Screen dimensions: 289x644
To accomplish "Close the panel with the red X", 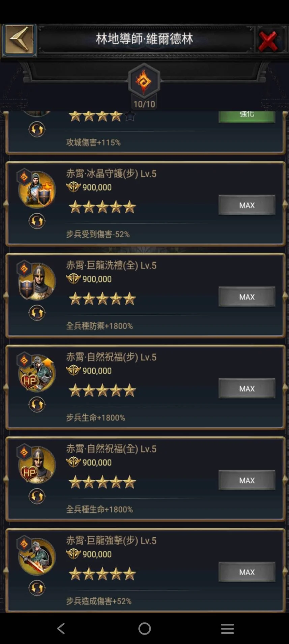I will (268, 41).
